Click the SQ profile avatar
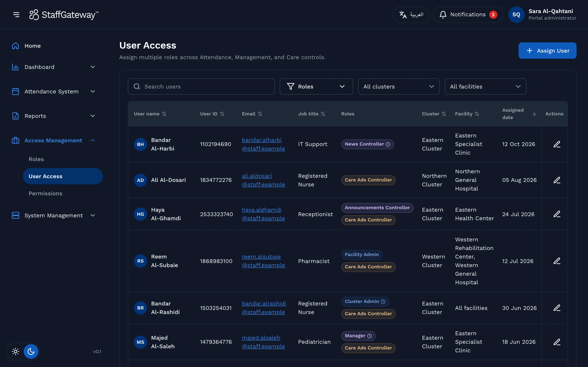The height and width of the screenshot is (367, 588). pos(516,14)
